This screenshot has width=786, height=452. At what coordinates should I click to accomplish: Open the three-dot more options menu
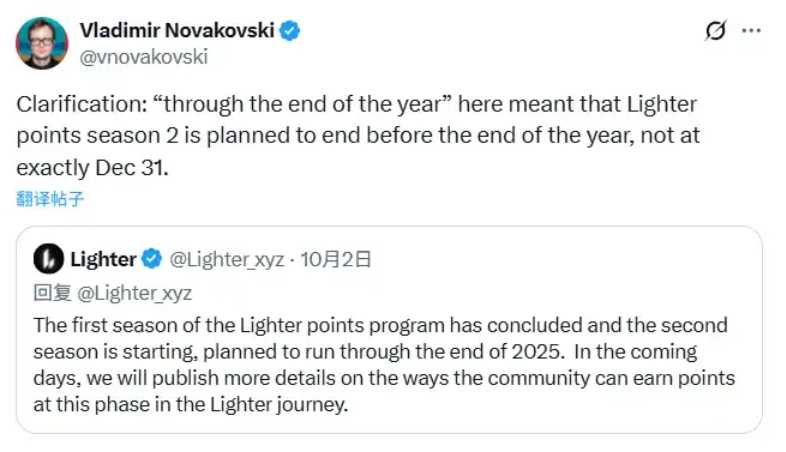751,31
